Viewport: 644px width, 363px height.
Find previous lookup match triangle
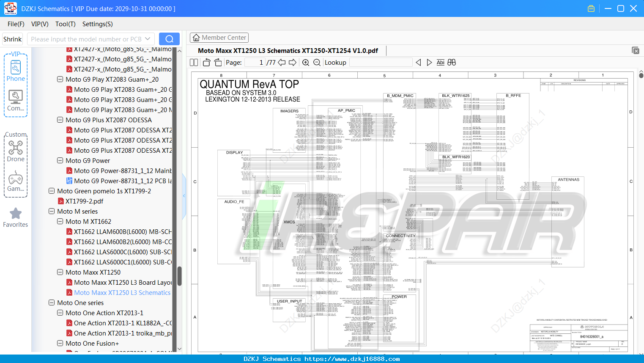pos(418,62)
